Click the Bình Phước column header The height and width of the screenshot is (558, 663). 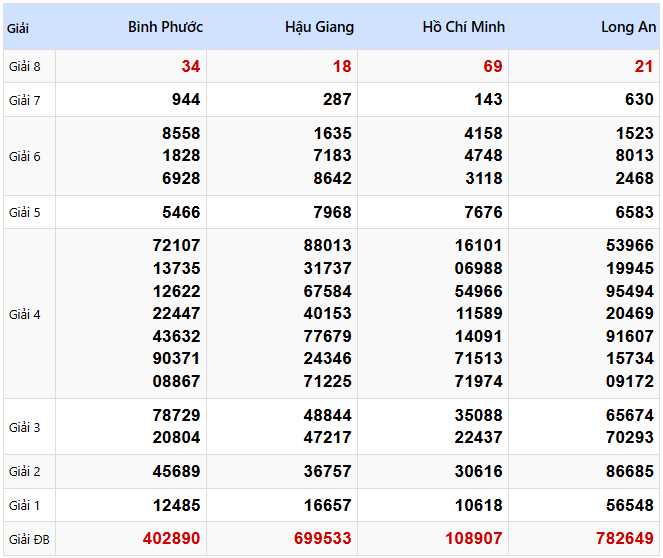[165, 27]
